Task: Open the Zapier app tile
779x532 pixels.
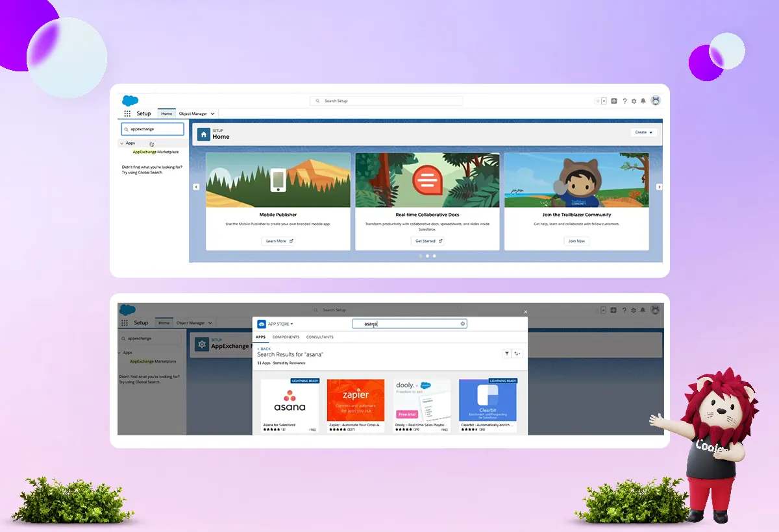Action: [356, 406]
